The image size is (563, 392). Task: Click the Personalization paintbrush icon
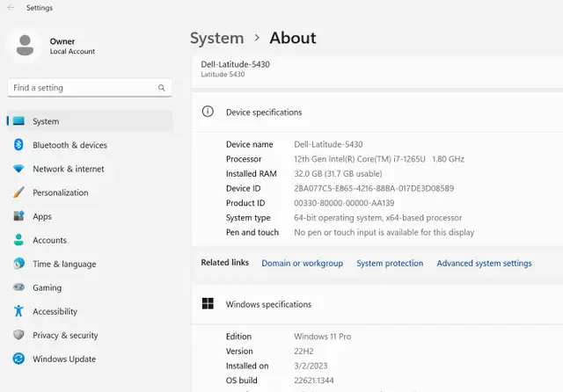coord(18,192)
